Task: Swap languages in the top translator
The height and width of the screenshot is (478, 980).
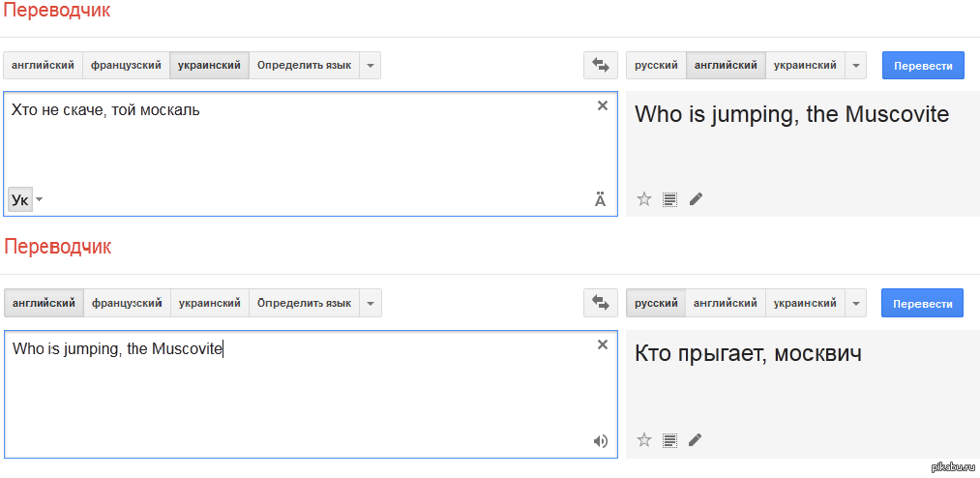Action: (x=600, y=66)
